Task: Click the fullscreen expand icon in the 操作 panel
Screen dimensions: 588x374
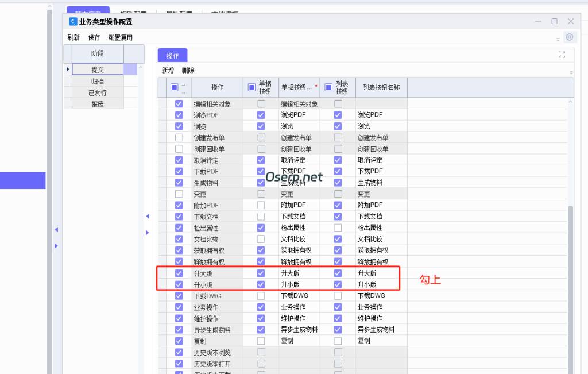Action: pos(562,55)
